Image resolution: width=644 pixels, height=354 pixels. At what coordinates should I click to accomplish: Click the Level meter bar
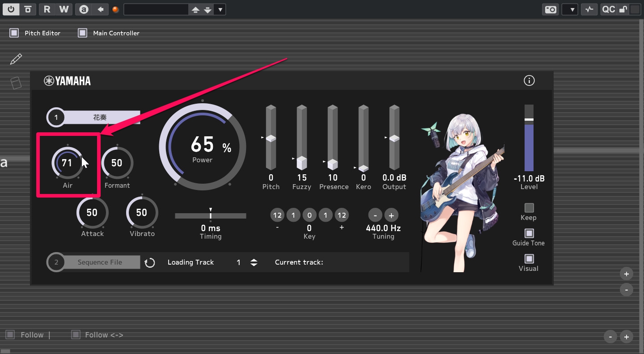point(529,138)
